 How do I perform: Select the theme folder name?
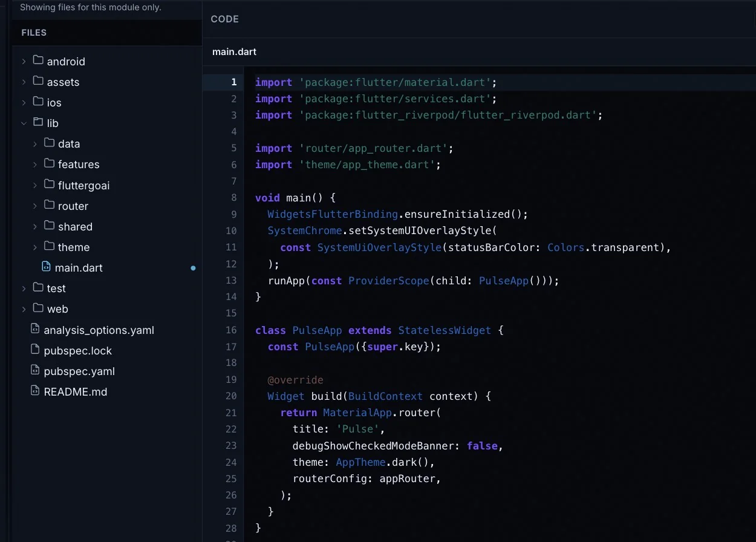(x=74, y=247)
